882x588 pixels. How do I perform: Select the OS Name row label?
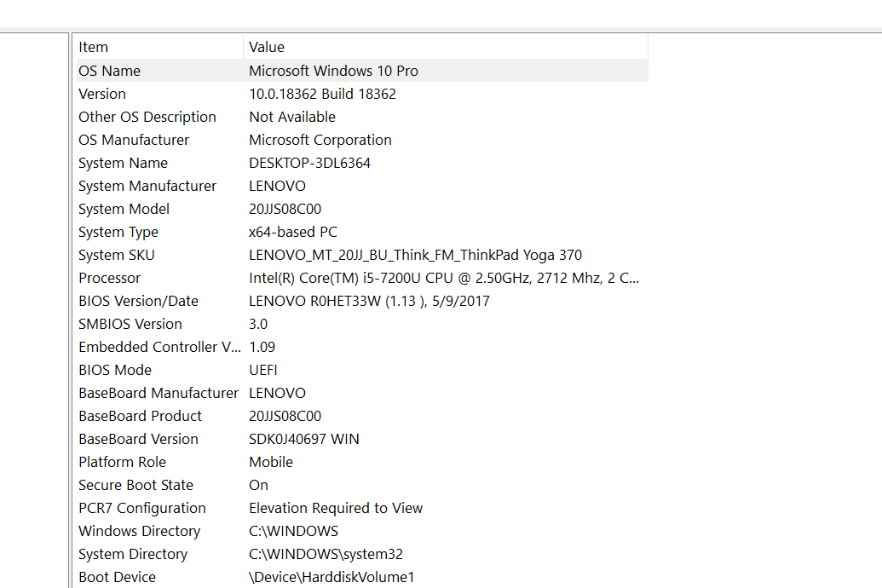(x=110, y=71)
